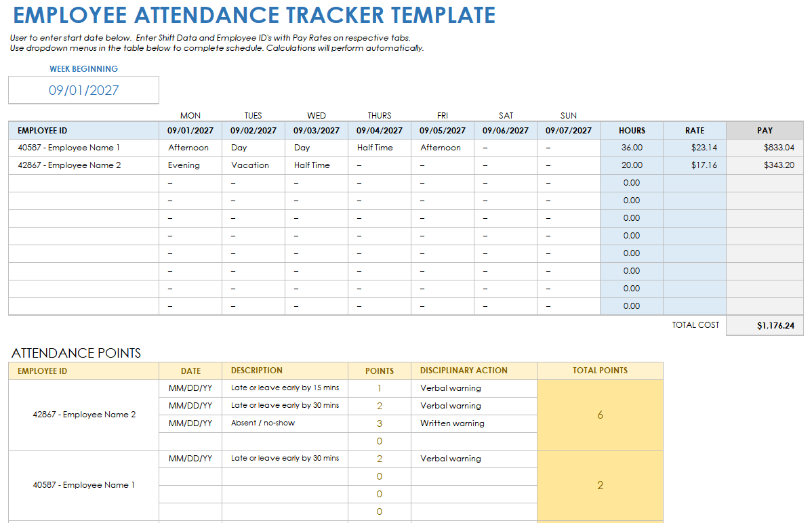Click the first MM/DD/YY date cell under Attendance Points
This screenshot has width=812, height=523.
click(x=190, y=388)
